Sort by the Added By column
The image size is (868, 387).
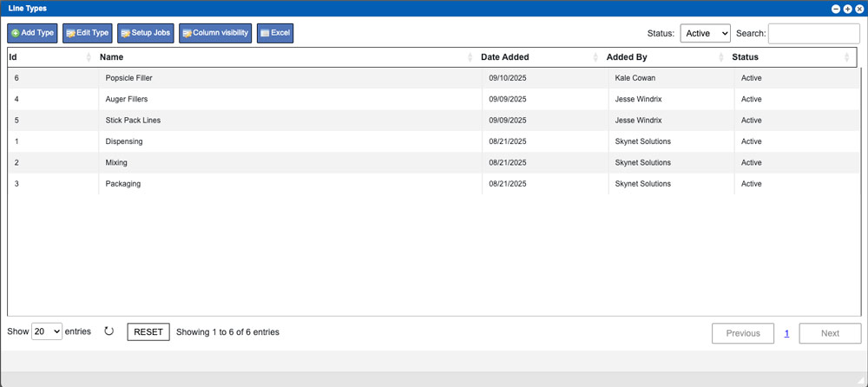664,57
